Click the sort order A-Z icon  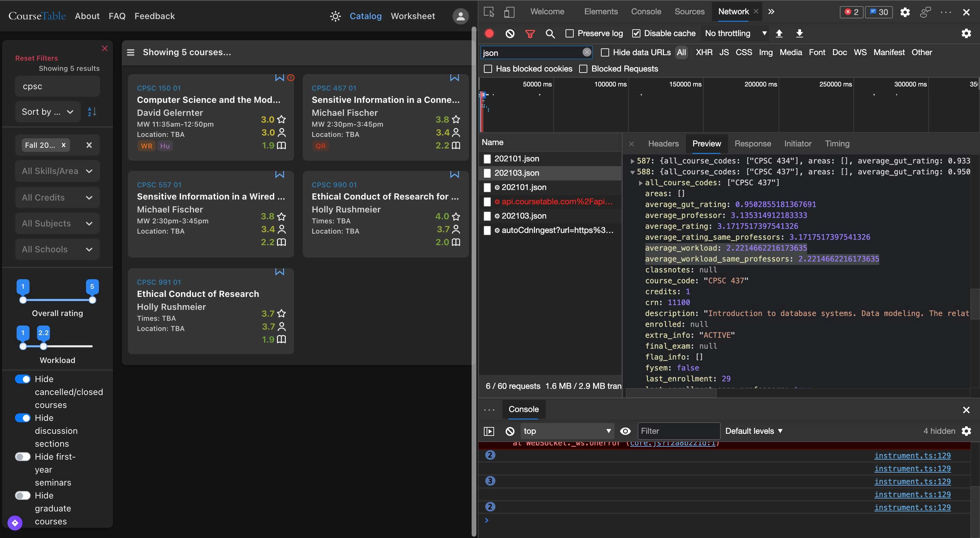(x=92, y=112)
